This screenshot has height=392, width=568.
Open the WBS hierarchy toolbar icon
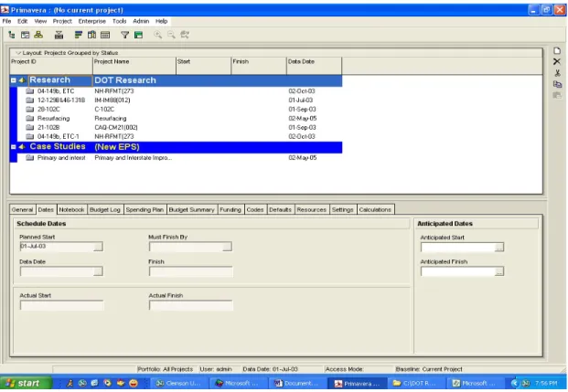(38, 35)
